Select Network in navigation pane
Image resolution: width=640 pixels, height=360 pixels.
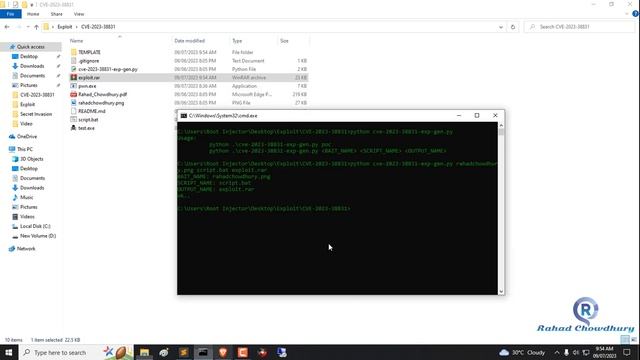[x=26, y=249]
